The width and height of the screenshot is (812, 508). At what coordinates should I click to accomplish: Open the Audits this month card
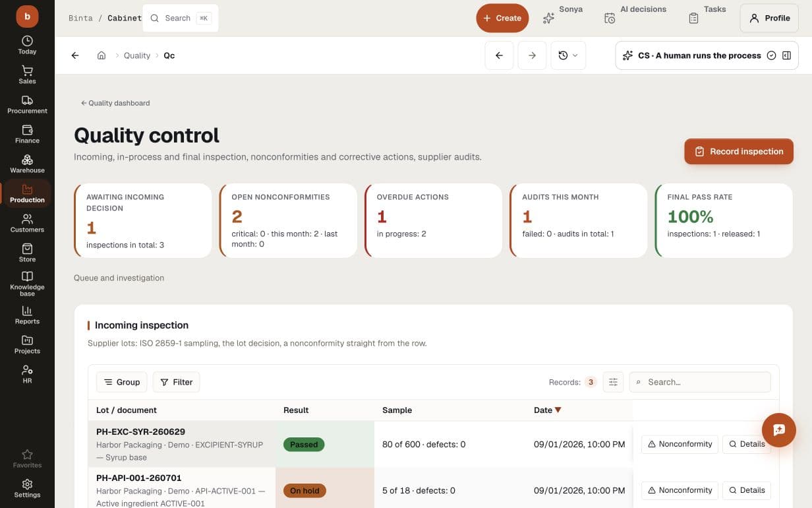tap(579, 220)
